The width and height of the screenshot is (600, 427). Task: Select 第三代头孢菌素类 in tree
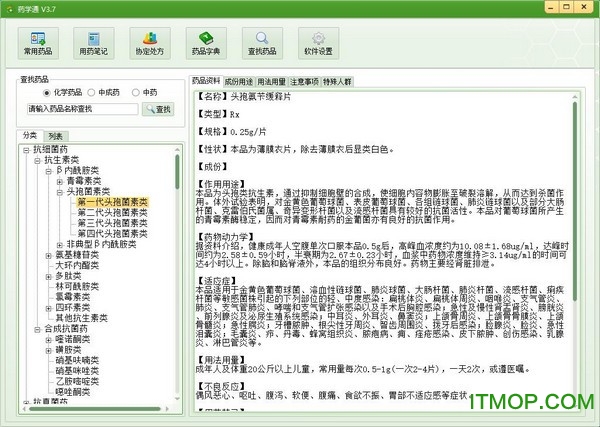pyautogui.click(x=112, y=223)
